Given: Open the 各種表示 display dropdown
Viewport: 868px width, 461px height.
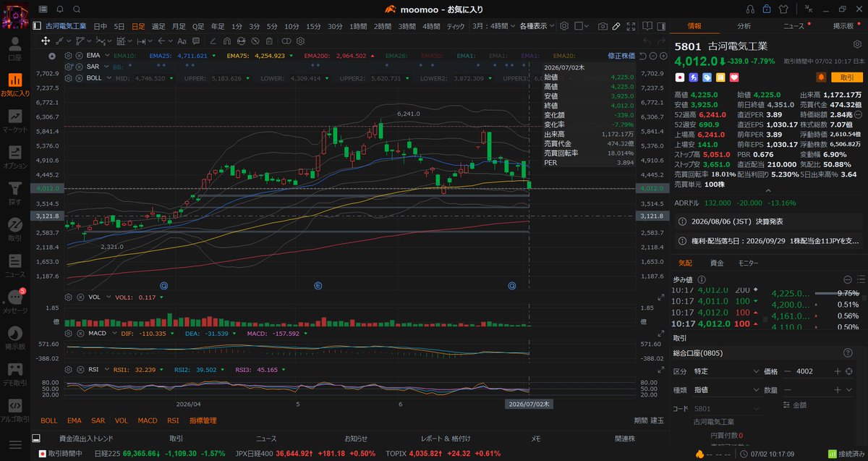Looking at the screenshot, I should (537, 26).
